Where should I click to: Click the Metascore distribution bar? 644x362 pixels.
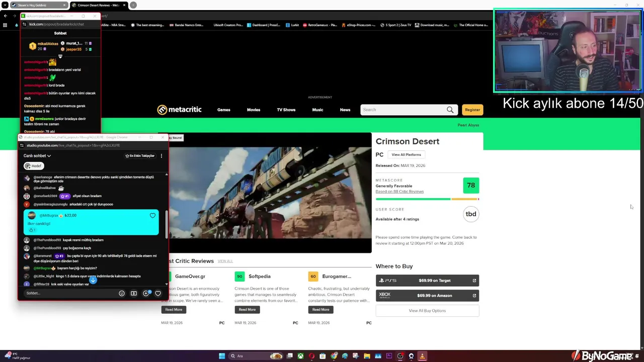(x=427, y=199)
